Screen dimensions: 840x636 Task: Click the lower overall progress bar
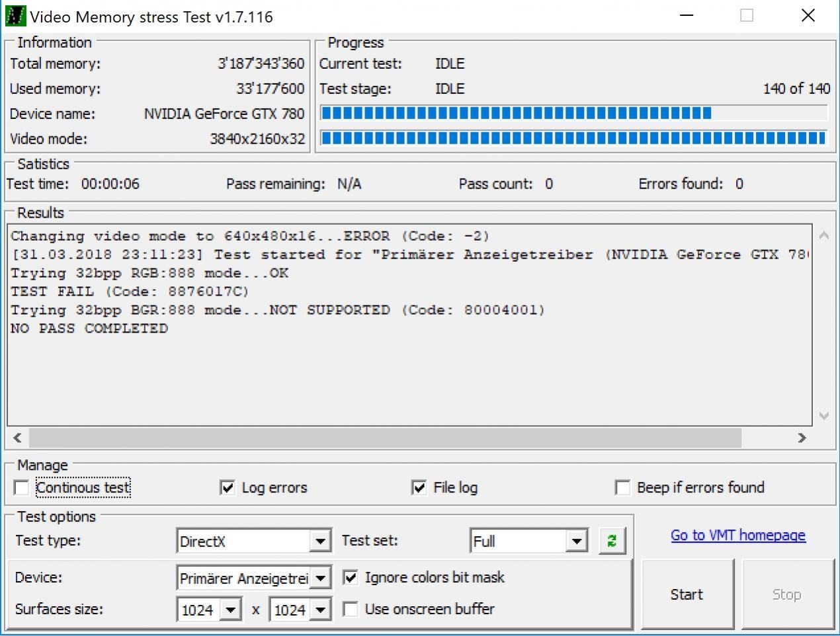point(573,138)
